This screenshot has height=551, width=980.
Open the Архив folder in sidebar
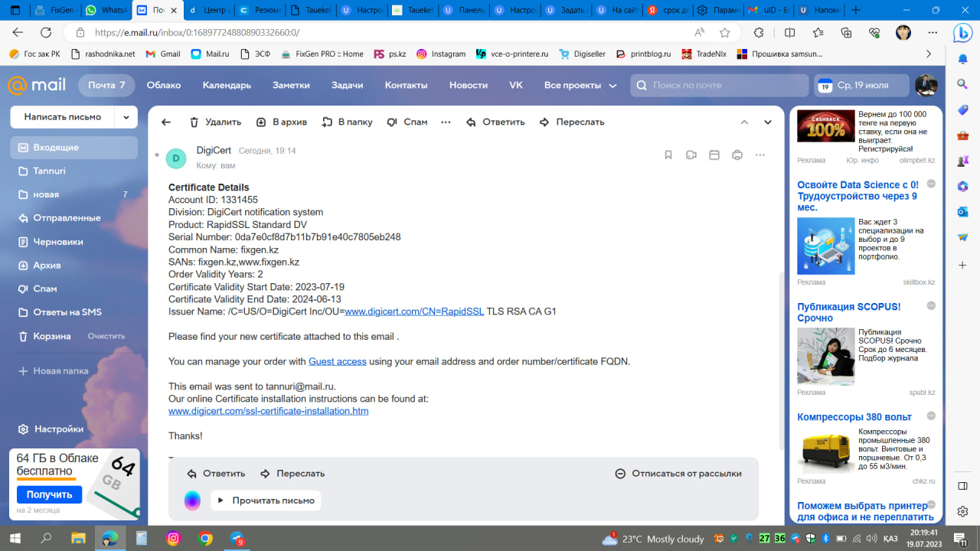(74, 266)
